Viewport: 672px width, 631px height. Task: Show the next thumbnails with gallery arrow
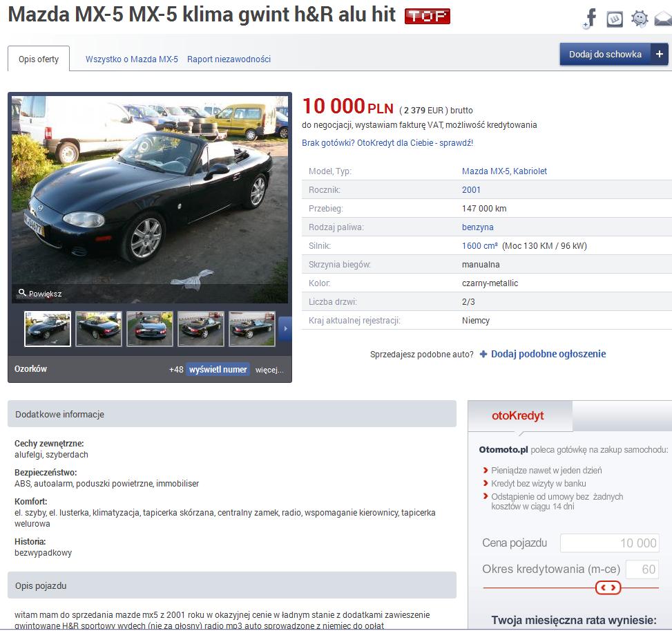[x=285, y=328]
